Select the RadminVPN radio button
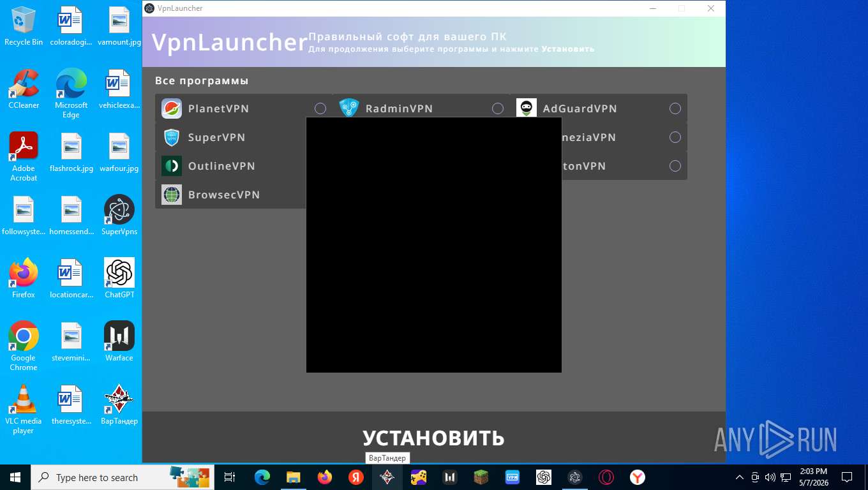Screen dimensions: 868x490 pos(498,108)
